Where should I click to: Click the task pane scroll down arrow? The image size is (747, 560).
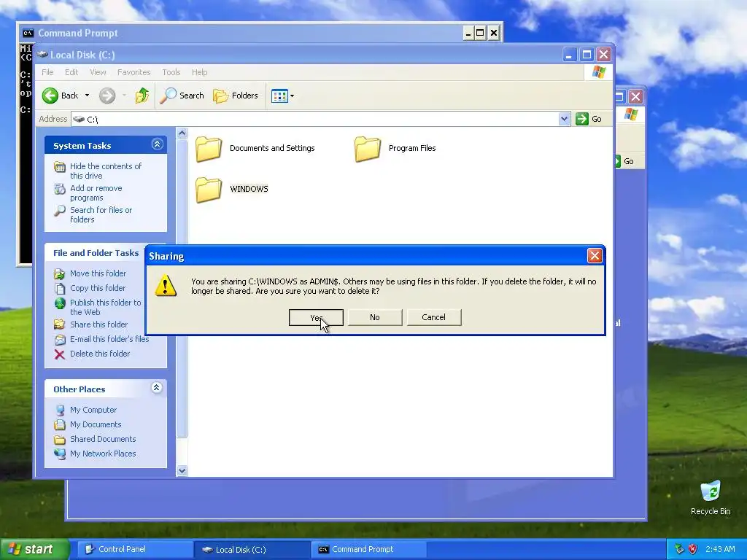coord(182,470)
